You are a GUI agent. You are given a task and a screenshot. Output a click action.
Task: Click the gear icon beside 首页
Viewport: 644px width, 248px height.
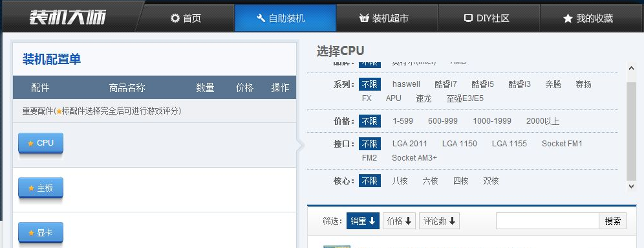[175, 18]
